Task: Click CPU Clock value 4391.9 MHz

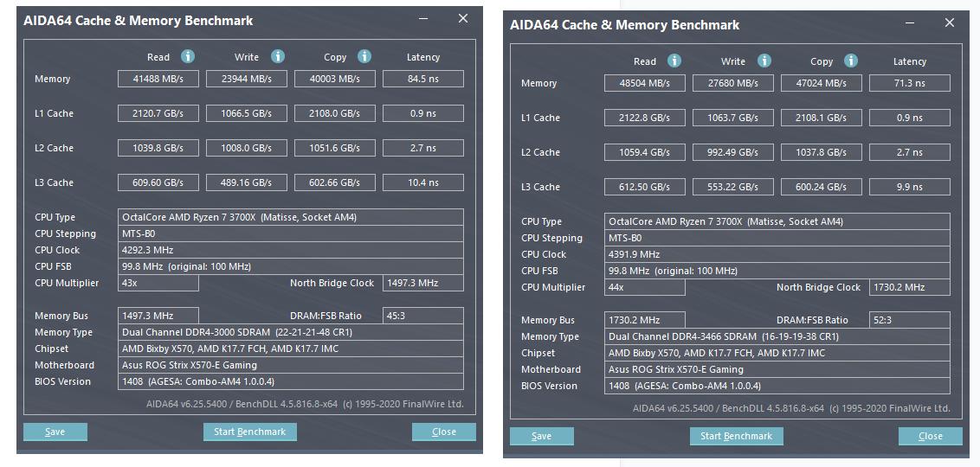Action: (777, 254)
